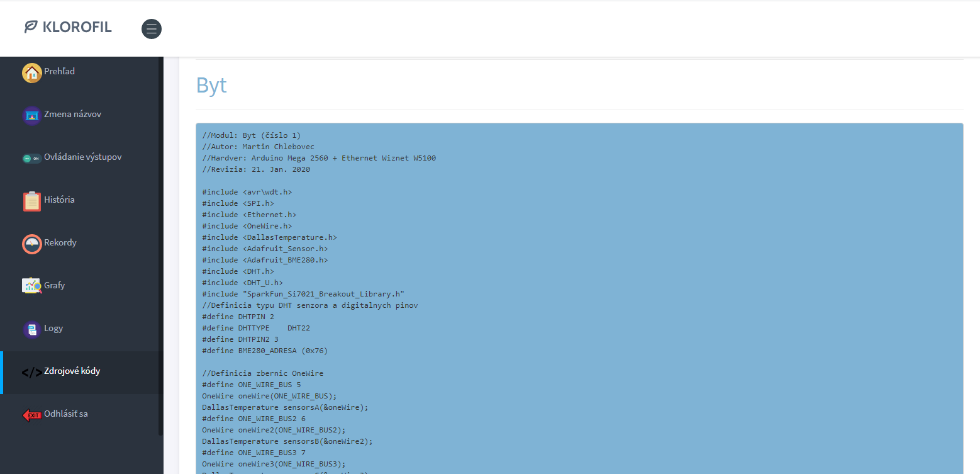Click 'DallasTemperature sensorsB(&oneWire2);' line
This screenshot has height=474, width=980.
(x=287, y=441)
